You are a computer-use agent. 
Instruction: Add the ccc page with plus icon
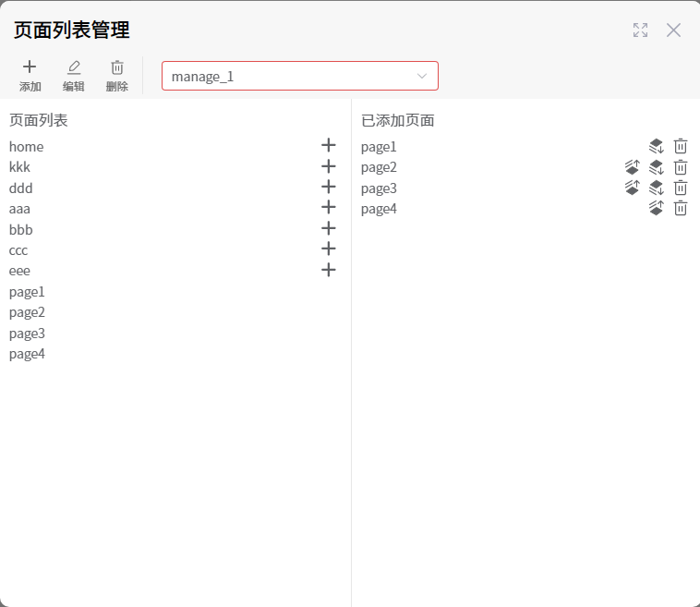[x=329, y=249]
